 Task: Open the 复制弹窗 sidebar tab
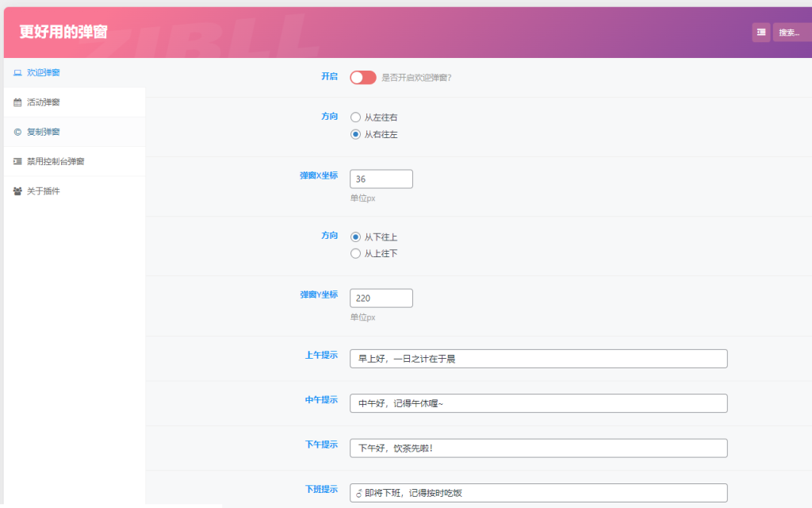tap(75, 132)
